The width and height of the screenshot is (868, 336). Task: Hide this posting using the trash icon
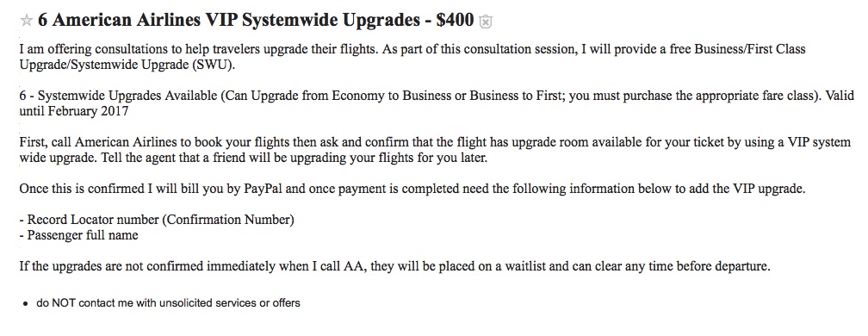(486, 22)
